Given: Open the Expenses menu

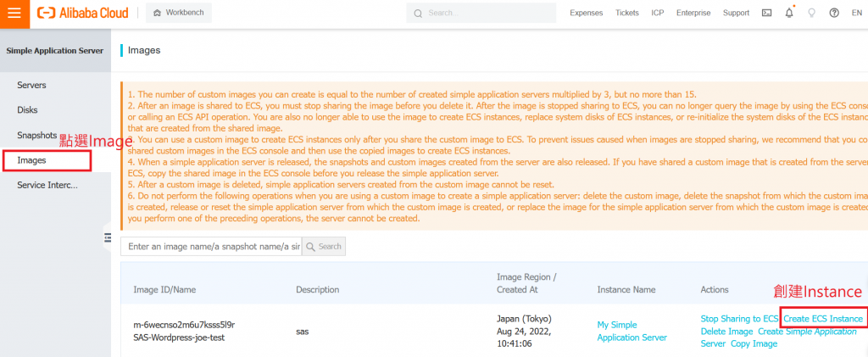Looking at the screenshot, I should (587, 13).
